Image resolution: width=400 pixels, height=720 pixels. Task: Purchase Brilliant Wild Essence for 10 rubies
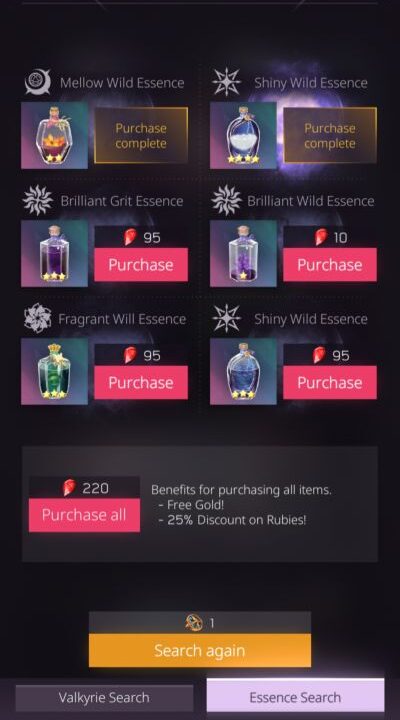point(330,264)
